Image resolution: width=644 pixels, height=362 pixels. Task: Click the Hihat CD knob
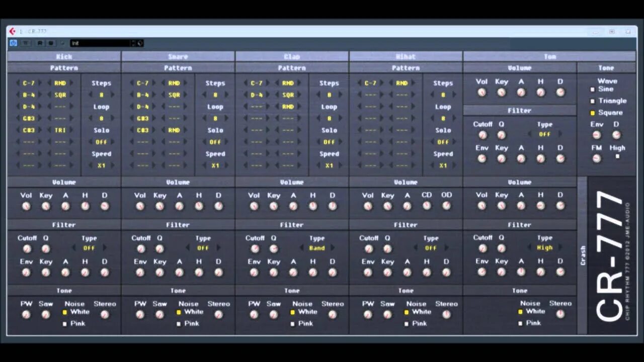tap(427, 206)
